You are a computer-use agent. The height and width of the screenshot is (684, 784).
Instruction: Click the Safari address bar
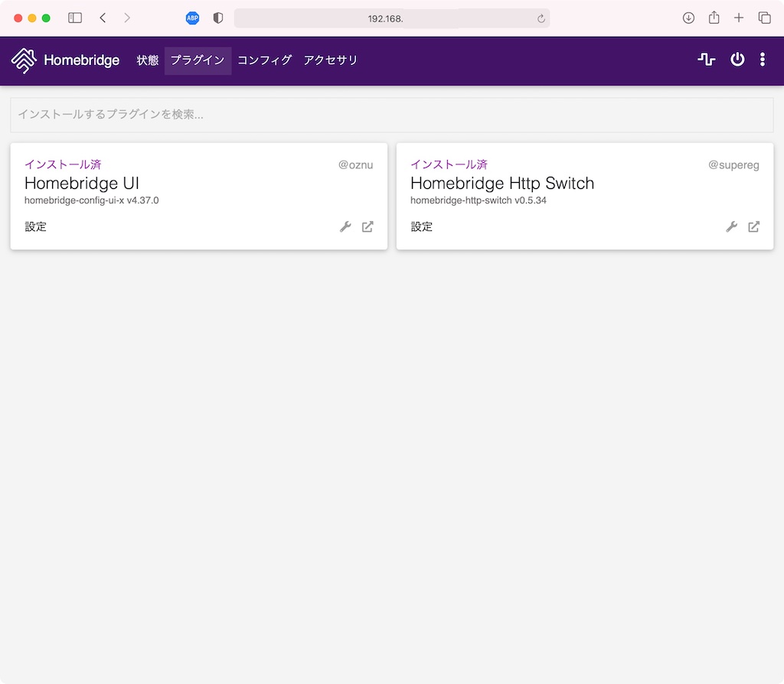pyautogui.click(x=392, y=18)
